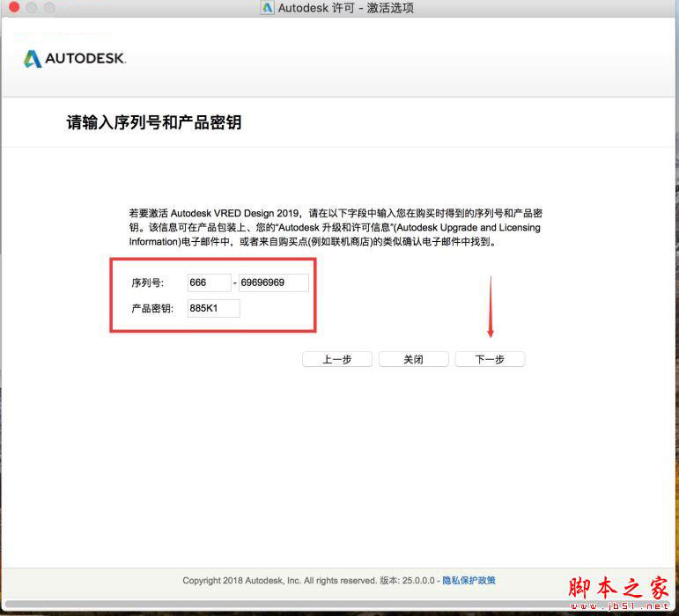Click the heading 请输入序列号和产品密钥
The width and height of the screenshot is (679, 616).
click(154, 122)
